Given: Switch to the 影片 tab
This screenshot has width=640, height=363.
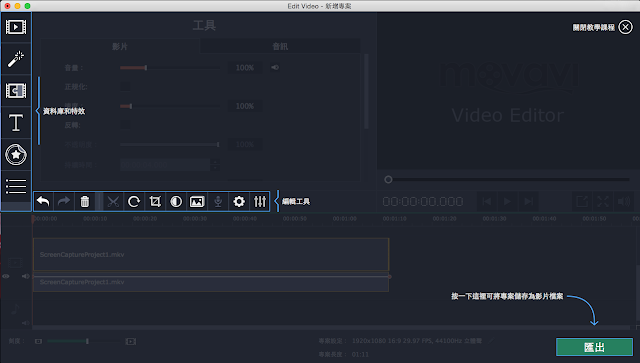Looking at the screenshot, I should coord(120,47).
